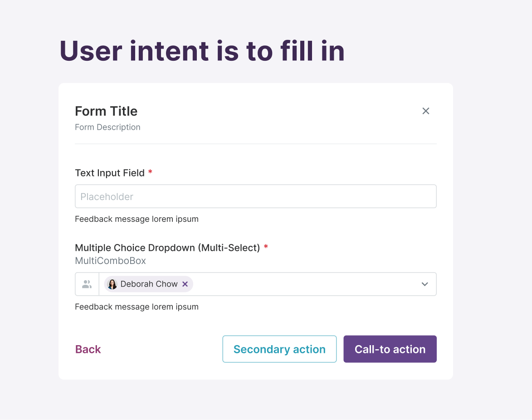Open the multi-select box's empty area
Screen dimensions: 532x420
305,284
